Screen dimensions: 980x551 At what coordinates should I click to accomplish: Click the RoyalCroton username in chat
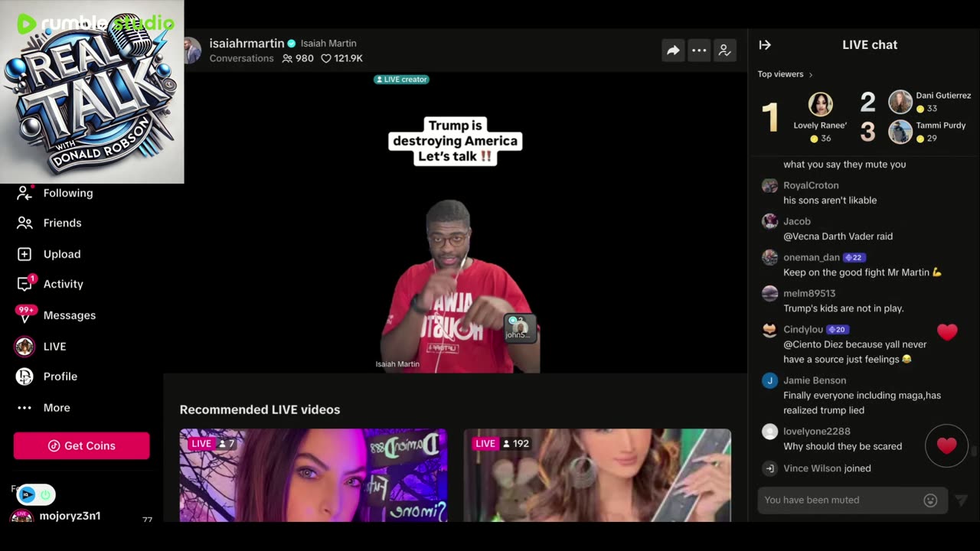(x=811, y=186)
